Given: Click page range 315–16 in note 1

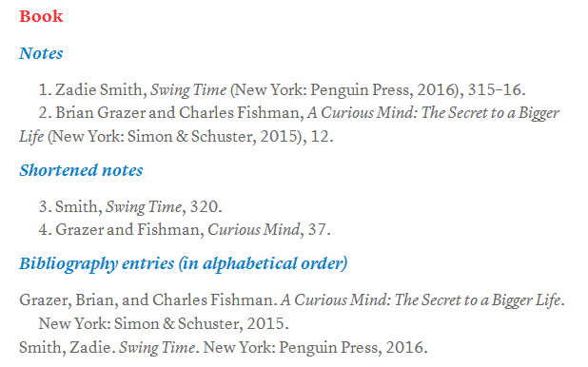Looking at the screenshot, I should pos(494,90).
